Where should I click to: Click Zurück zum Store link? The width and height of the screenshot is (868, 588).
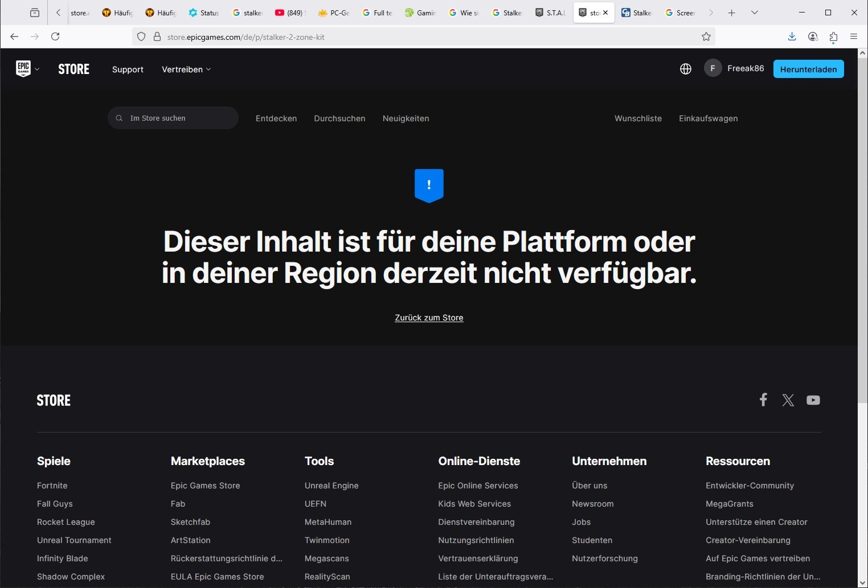pos(429,318)
